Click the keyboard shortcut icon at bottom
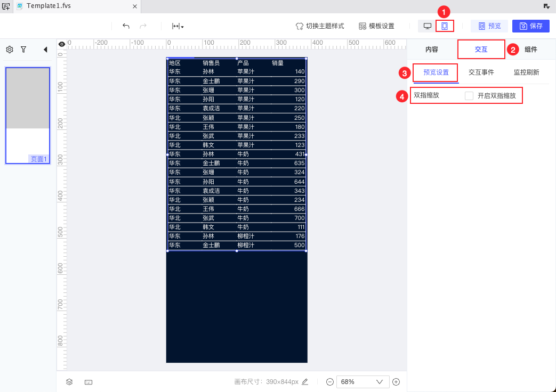556x392 pixels. [88, 382]
